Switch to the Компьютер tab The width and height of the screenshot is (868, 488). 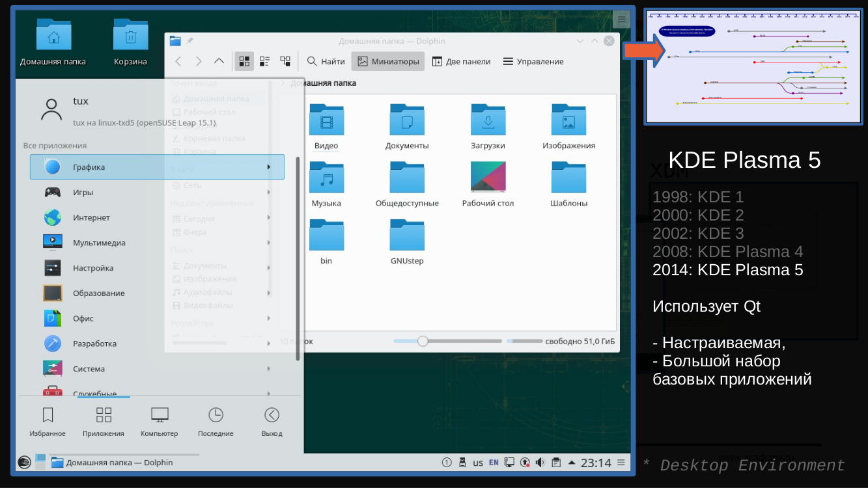click(160, 422)
